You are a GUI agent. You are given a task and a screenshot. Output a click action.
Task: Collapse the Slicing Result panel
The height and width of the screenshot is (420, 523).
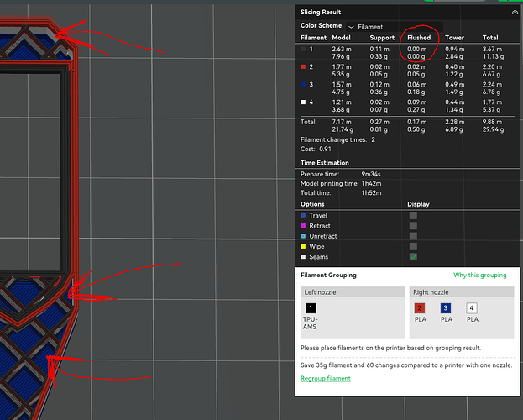tap(515, 13)
